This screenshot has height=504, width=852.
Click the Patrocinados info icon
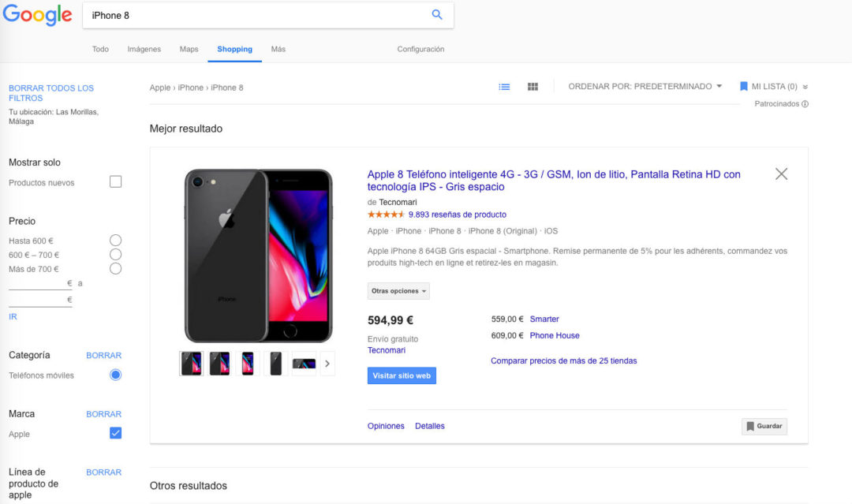(804, 103)
